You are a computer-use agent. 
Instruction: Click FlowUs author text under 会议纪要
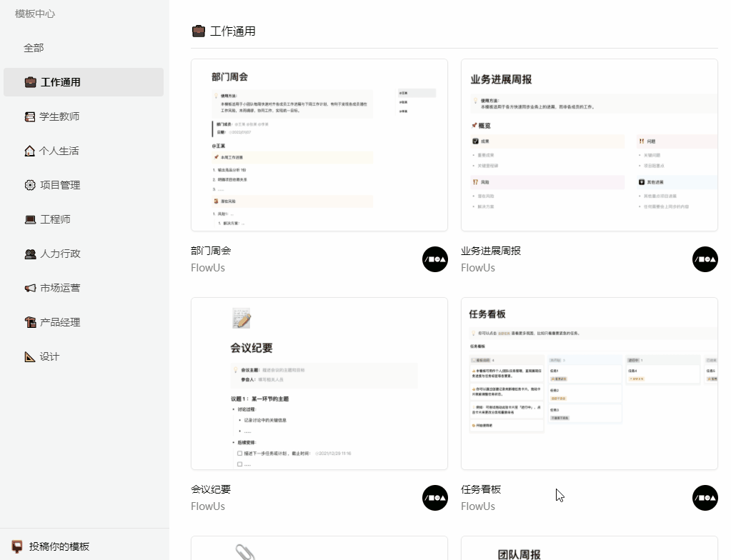point(208,506)
